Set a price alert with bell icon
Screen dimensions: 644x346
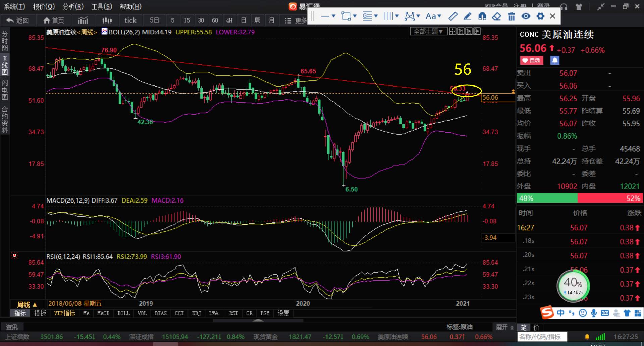click(555, 60)
